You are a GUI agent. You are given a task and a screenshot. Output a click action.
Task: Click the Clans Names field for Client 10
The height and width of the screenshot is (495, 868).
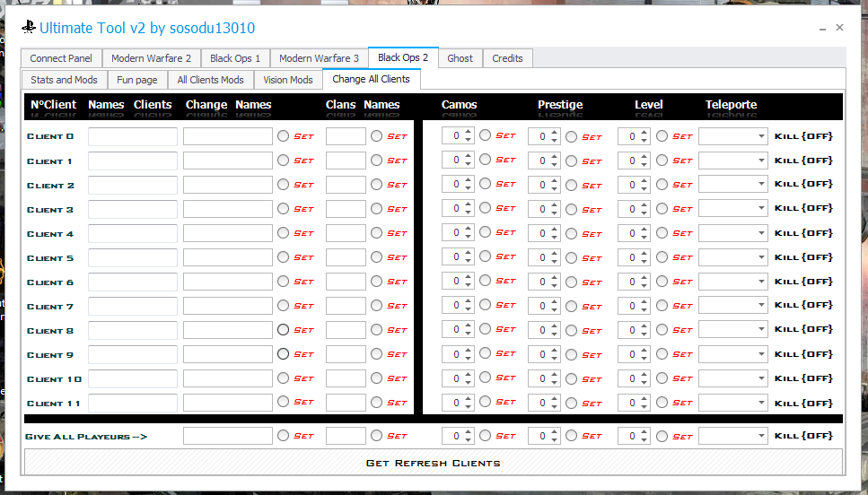point(346,378)
